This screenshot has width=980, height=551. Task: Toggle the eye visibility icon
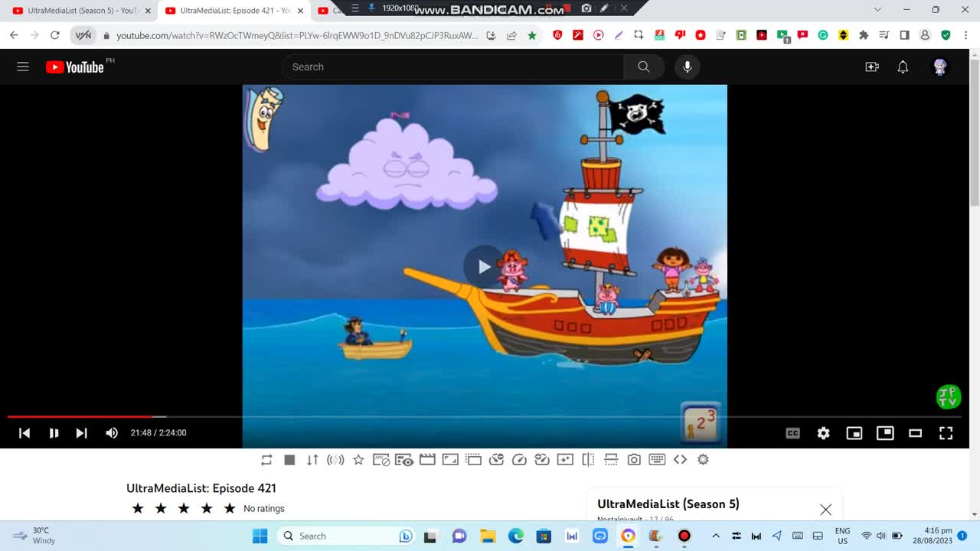(404, 460)
